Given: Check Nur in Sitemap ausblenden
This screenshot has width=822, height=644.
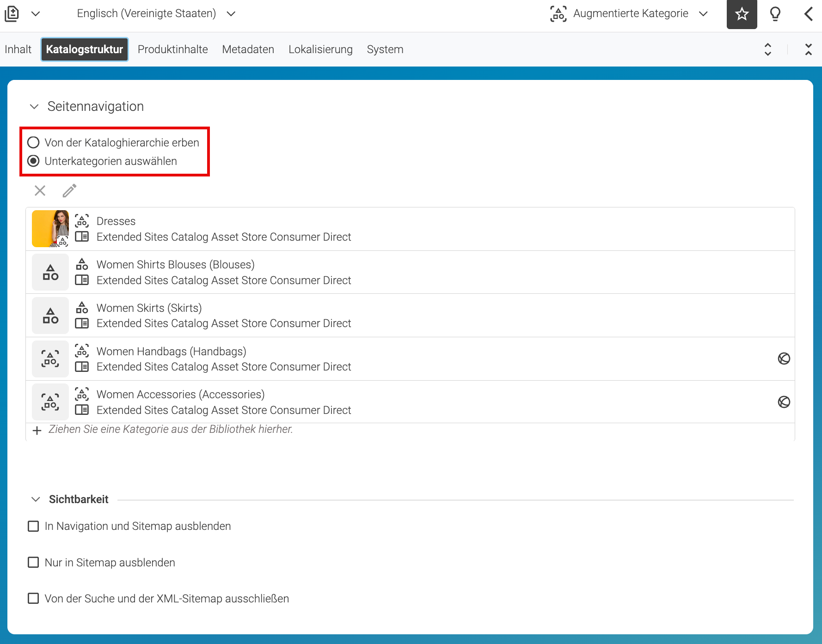Looking at the screenshot, I should click(33, 562).
